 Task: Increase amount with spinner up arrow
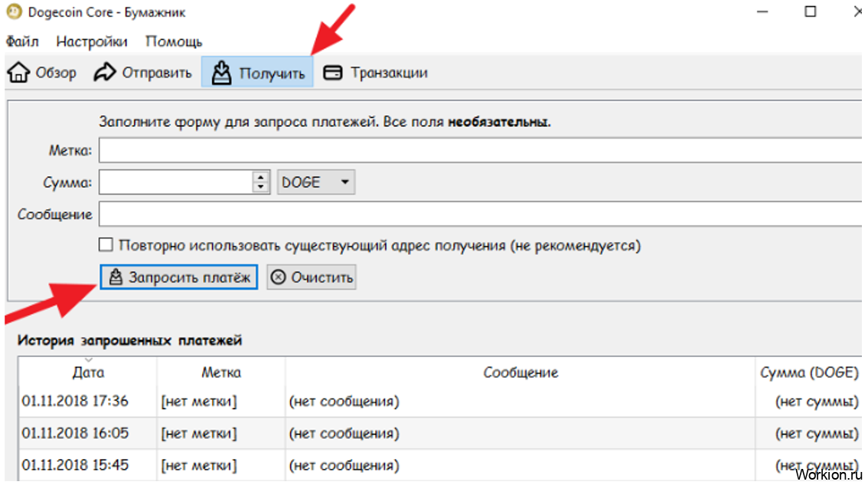click(x=261, y=177)
